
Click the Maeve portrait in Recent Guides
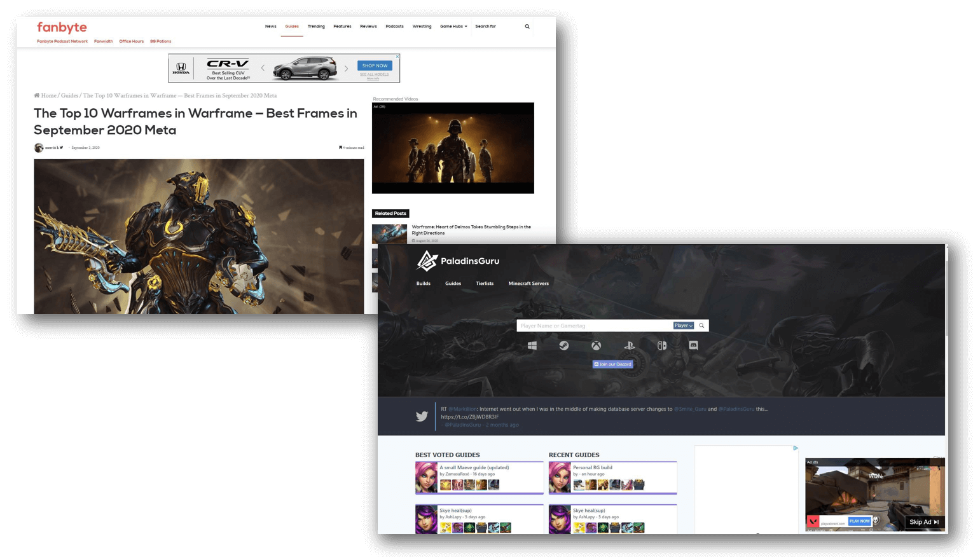(x=560, y=478)
